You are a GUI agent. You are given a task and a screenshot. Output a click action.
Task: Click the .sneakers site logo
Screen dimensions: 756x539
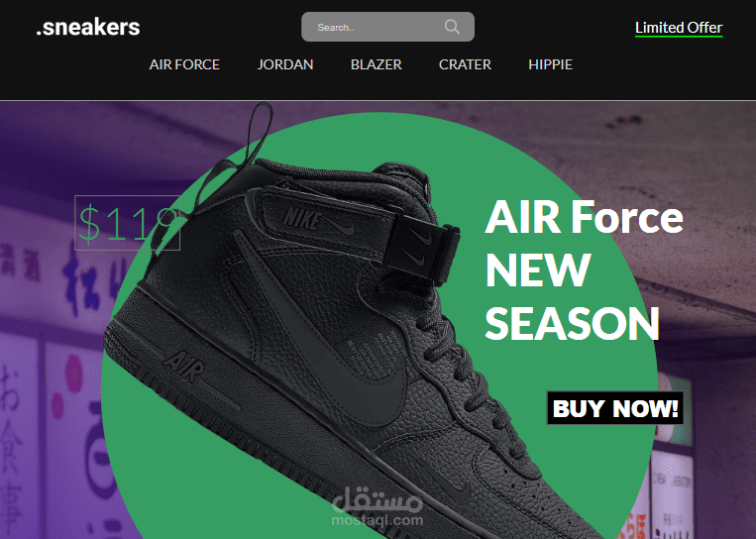coord(88,27)
